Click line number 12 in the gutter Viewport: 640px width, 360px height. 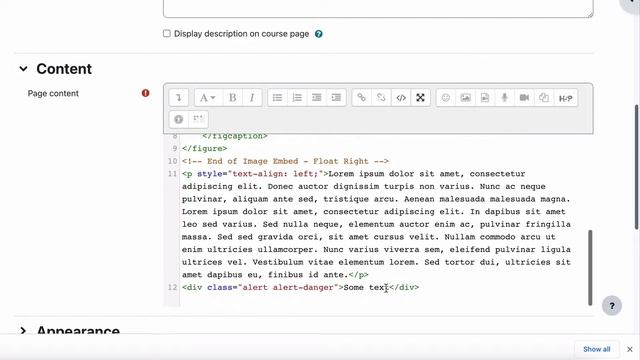pyautogui.click(x=172, y=287)
